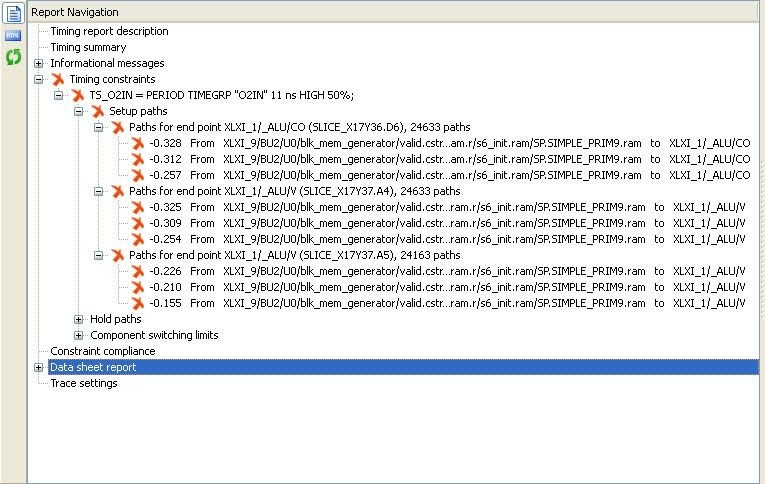Viewport: 765px width, 484px height.
Task: Click the error icon on the -0.328 path
Action: tap(138, 143)
